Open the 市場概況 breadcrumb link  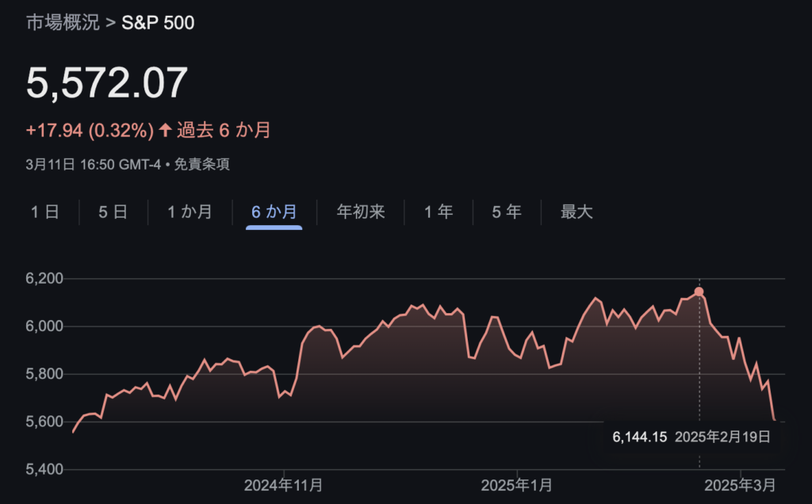[x=63, y=22]
